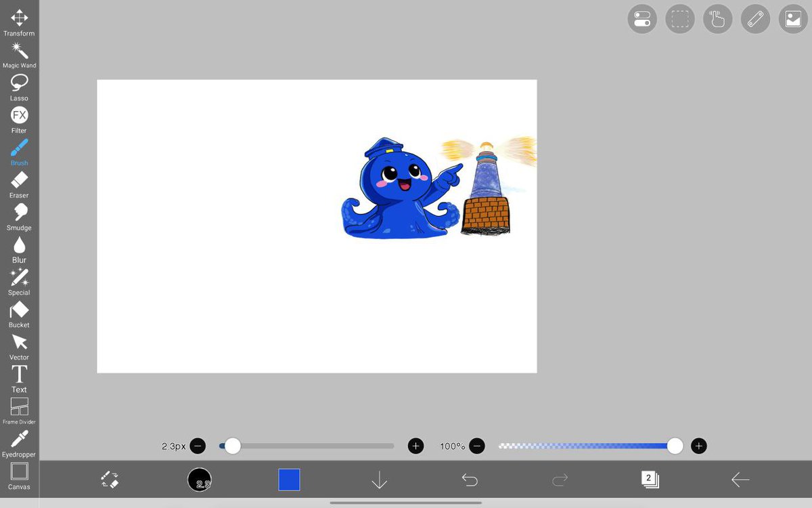Open the Layers panel showing 2
The height and width of the screenshot is (508, 812).
(x=650, y=480)
